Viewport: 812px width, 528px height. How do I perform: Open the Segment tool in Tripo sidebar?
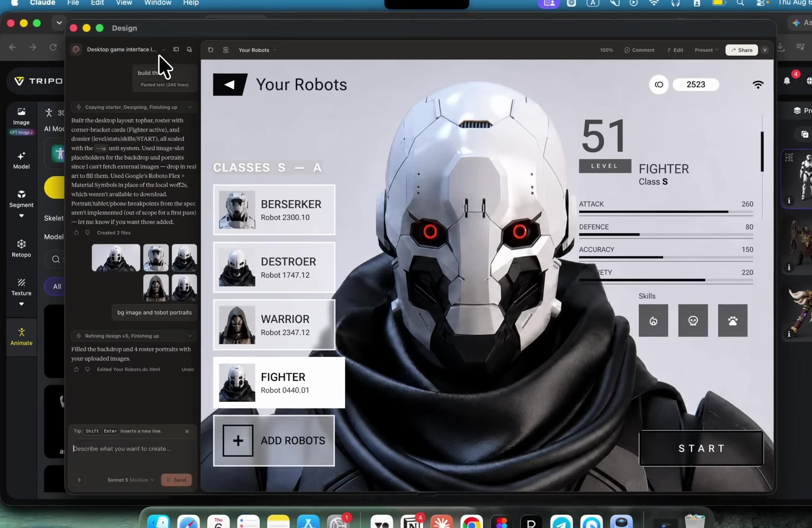[x=21, y=199]
